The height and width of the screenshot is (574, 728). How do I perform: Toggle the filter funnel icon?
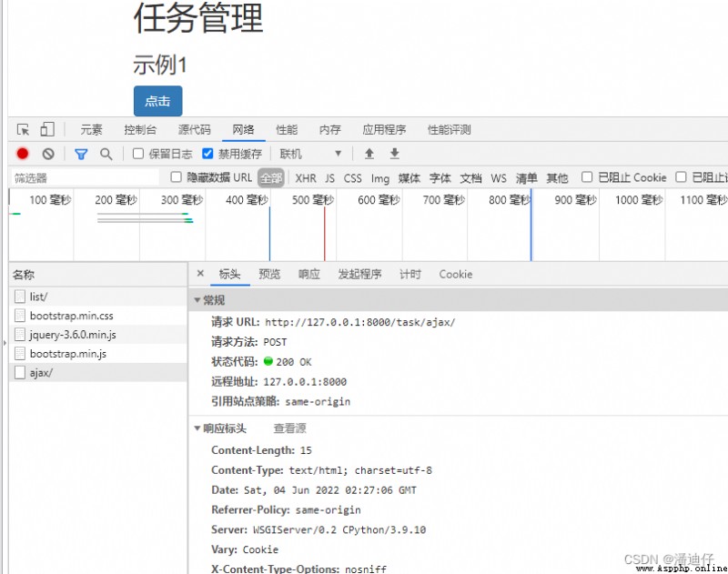click(81, 154)
